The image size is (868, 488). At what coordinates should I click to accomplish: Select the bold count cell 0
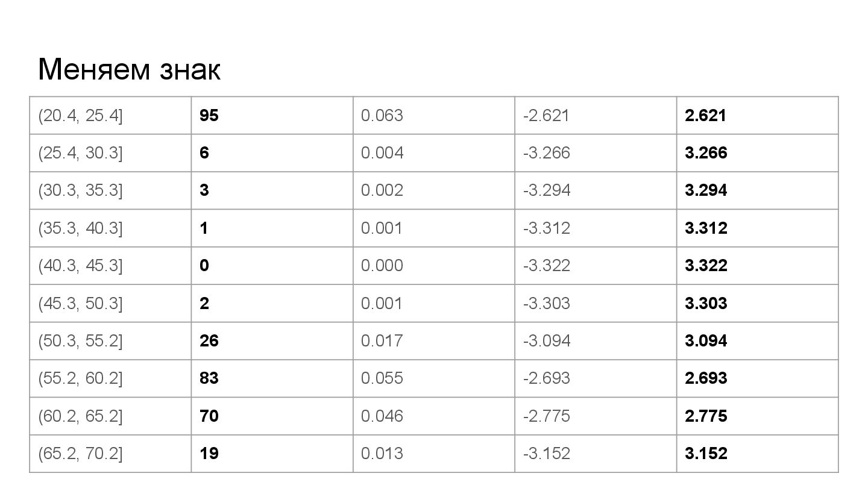[272, 266]
